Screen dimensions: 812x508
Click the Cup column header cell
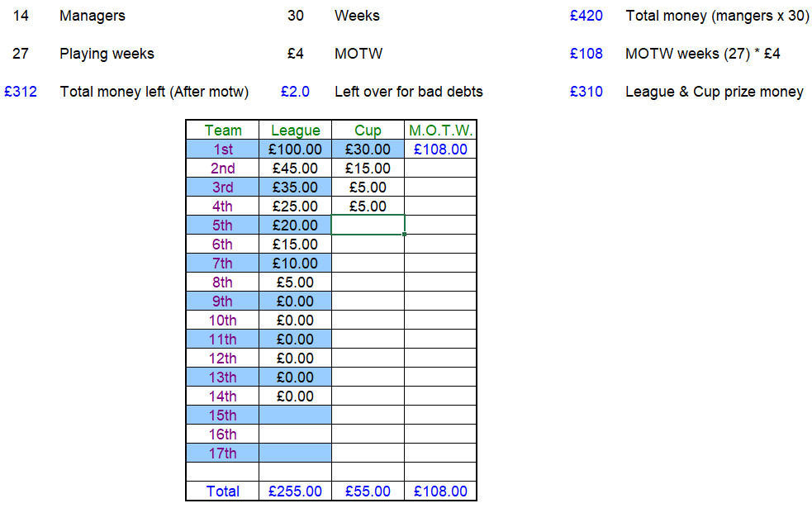368,131
